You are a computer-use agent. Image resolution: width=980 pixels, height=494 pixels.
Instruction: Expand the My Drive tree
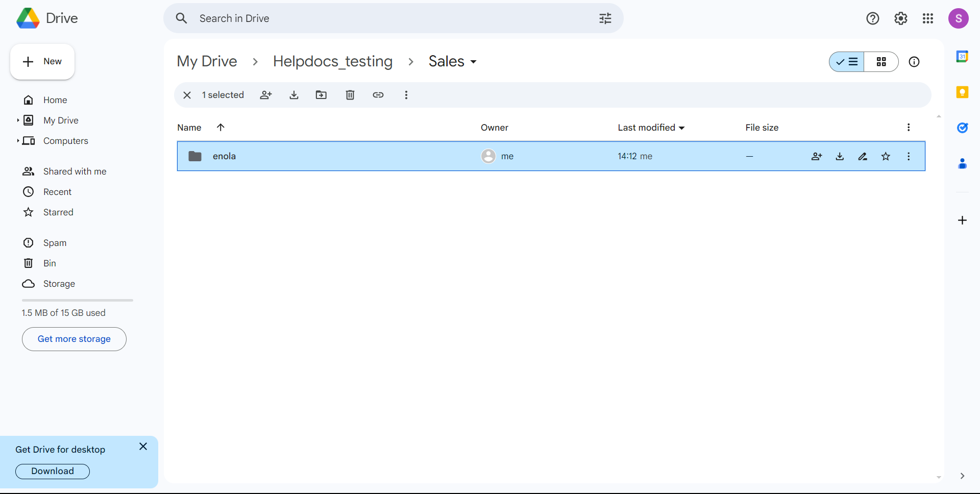coord(18,120)
